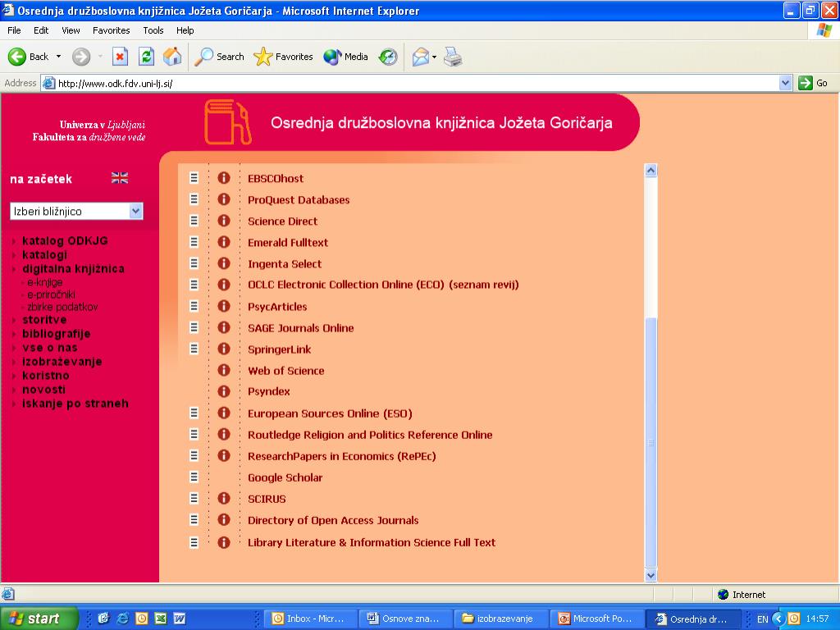This screenshot has height=630, width=840.
Task: Open the Edit menu
Action: pos(41,30)
